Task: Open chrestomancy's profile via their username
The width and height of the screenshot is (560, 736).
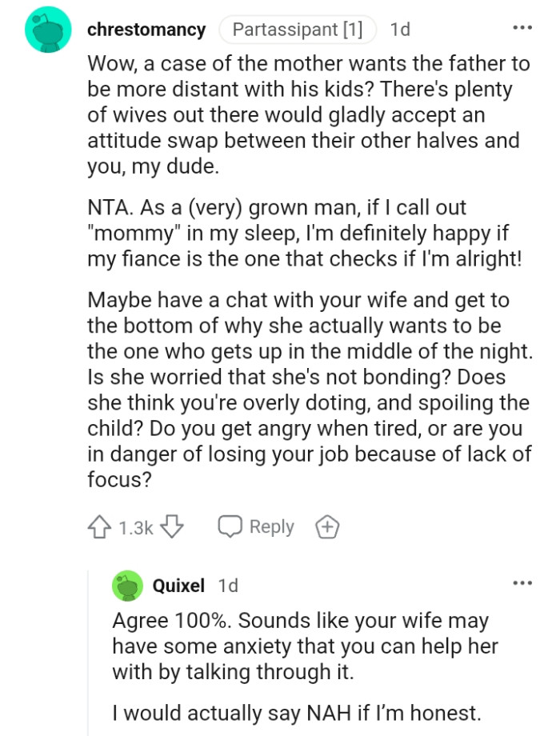Action: [147, 30]
